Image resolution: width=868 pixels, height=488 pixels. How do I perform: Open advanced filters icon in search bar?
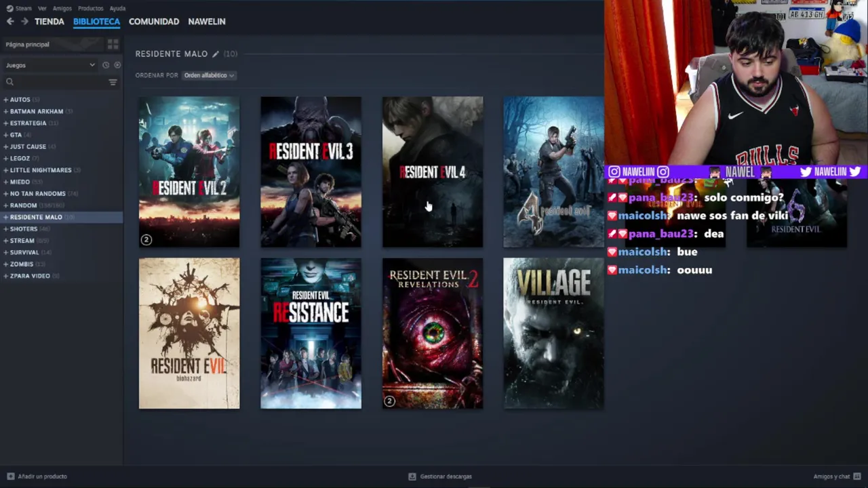(x=113, y=82)
